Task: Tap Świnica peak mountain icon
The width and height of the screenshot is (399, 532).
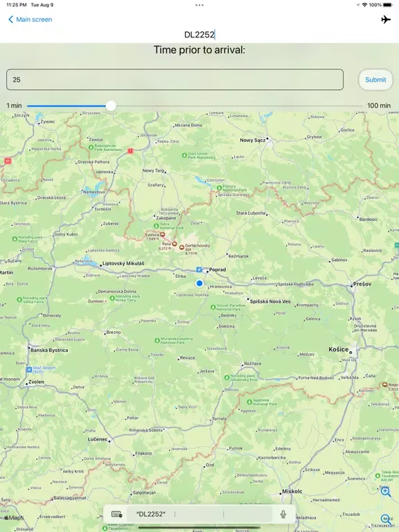Action: (163, 234)
